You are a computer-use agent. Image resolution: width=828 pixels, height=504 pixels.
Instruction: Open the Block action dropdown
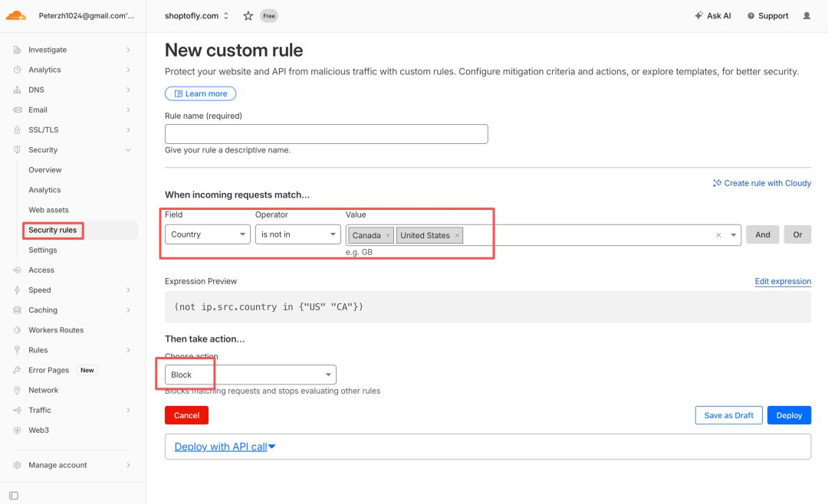point(250,375)
